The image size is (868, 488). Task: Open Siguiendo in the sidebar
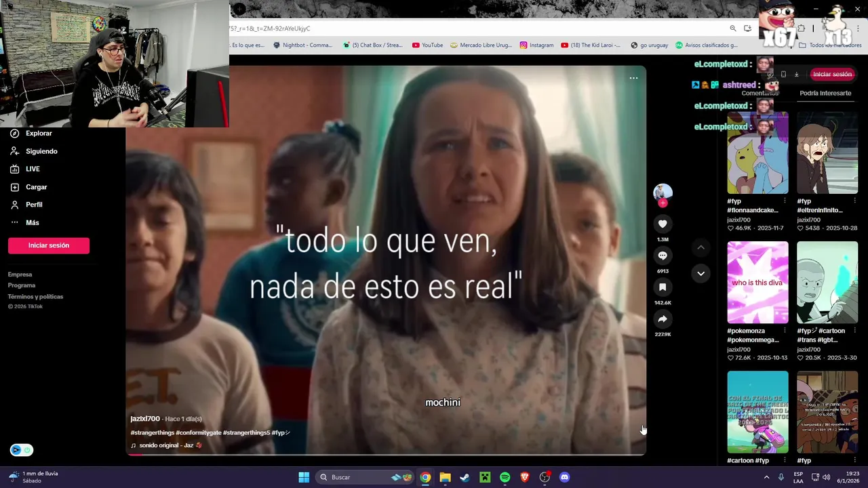(41, 151)
